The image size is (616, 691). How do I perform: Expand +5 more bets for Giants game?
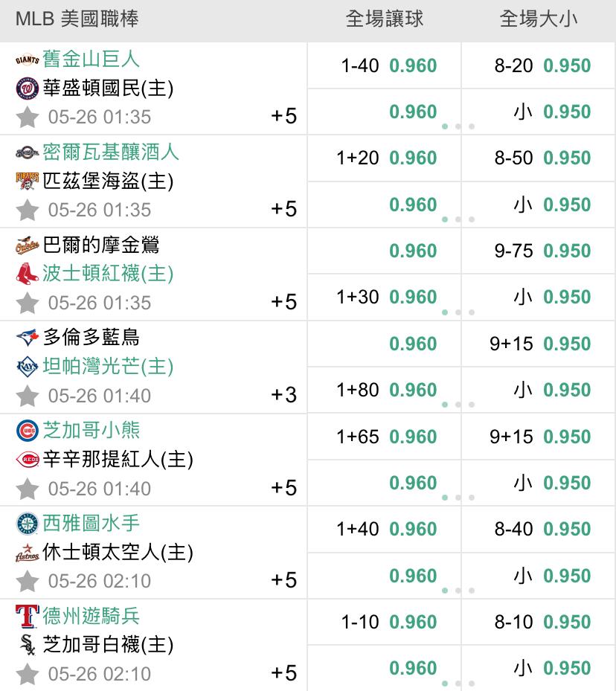click(x=283, y=116)
